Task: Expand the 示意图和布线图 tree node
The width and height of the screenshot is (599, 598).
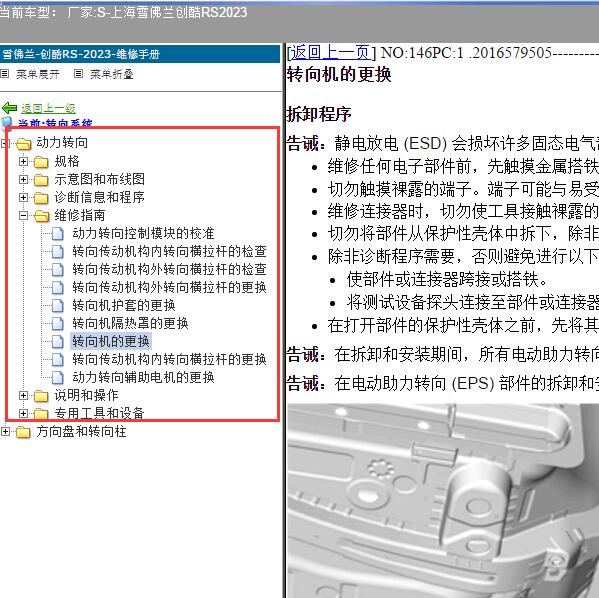Action: (24, 179)
